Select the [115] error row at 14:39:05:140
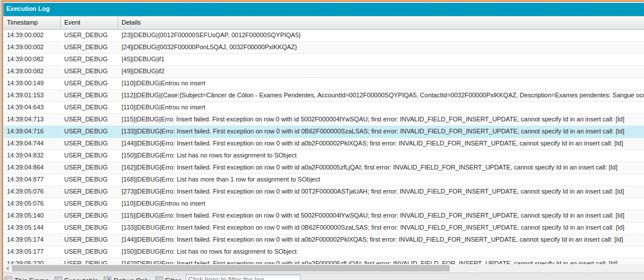 point(323,216)
